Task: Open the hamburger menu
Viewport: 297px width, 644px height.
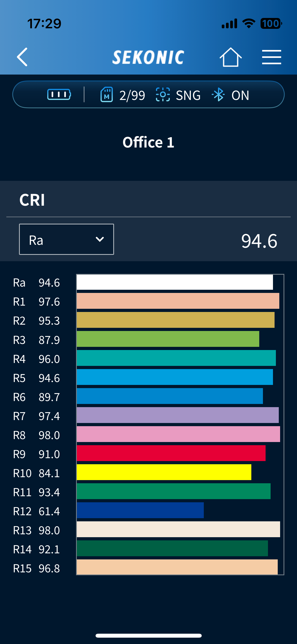Action: (x=271, y=57)
